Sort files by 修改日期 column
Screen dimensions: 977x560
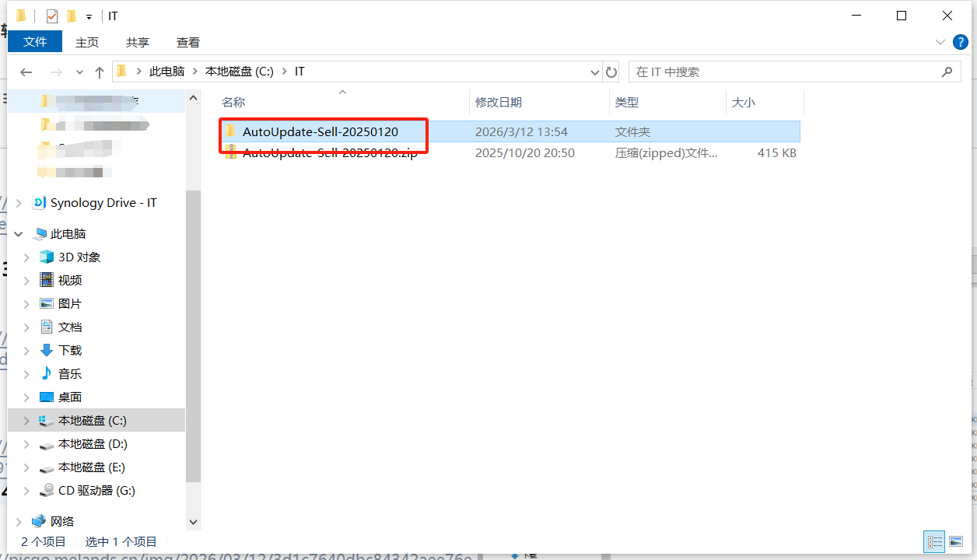pyautogui.click(x=499, y=102)
